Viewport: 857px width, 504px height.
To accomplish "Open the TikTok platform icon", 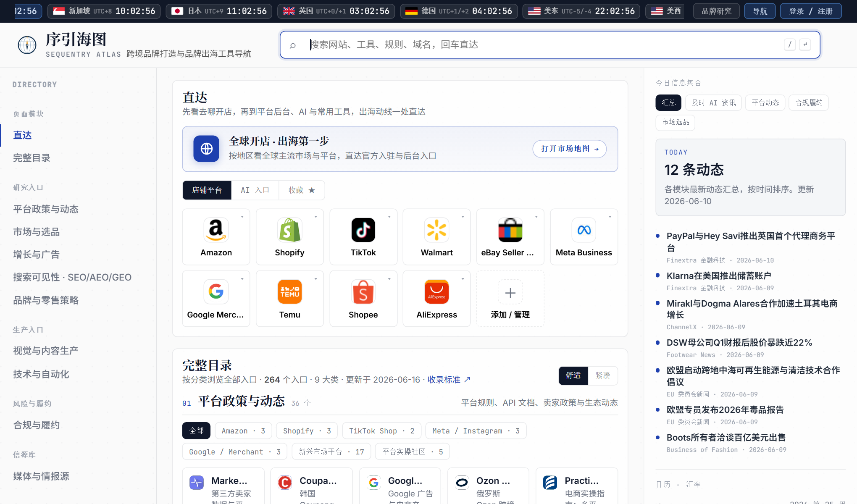I will [363, 230].
